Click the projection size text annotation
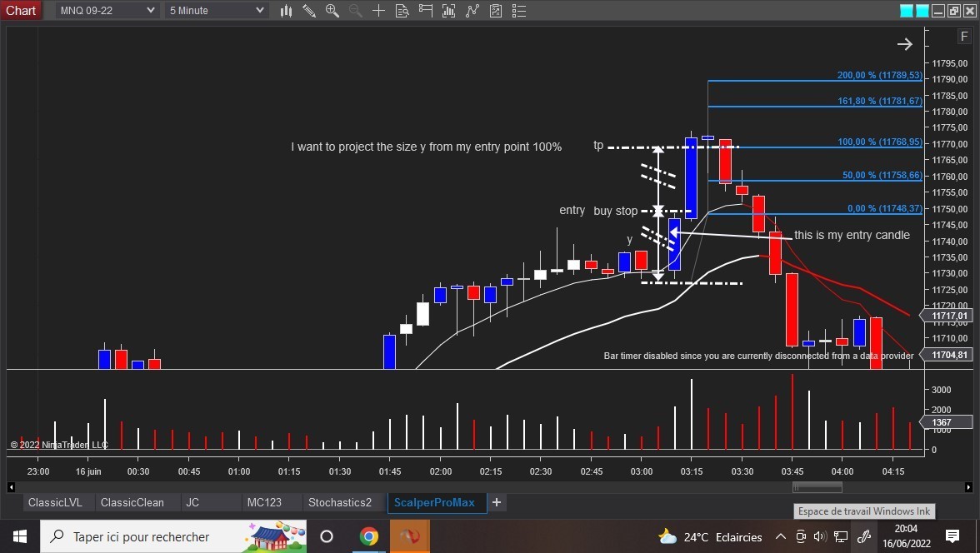 tap(427, 147)
